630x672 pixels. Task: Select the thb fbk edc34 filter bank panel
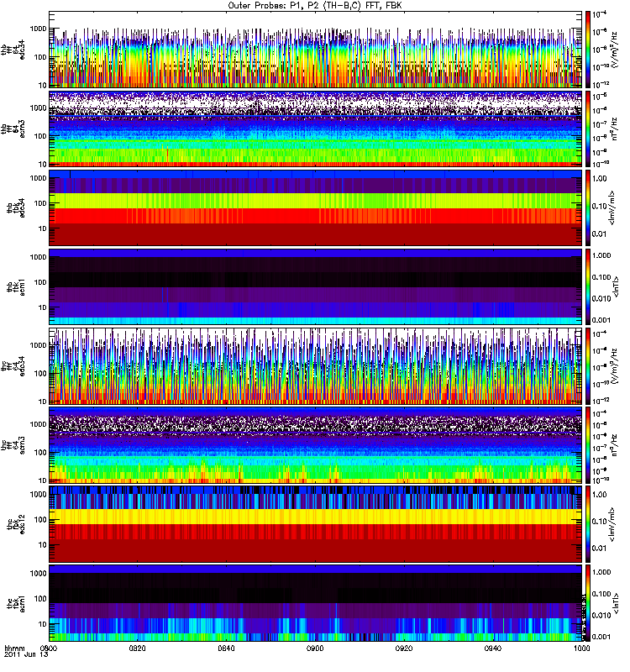315,207
